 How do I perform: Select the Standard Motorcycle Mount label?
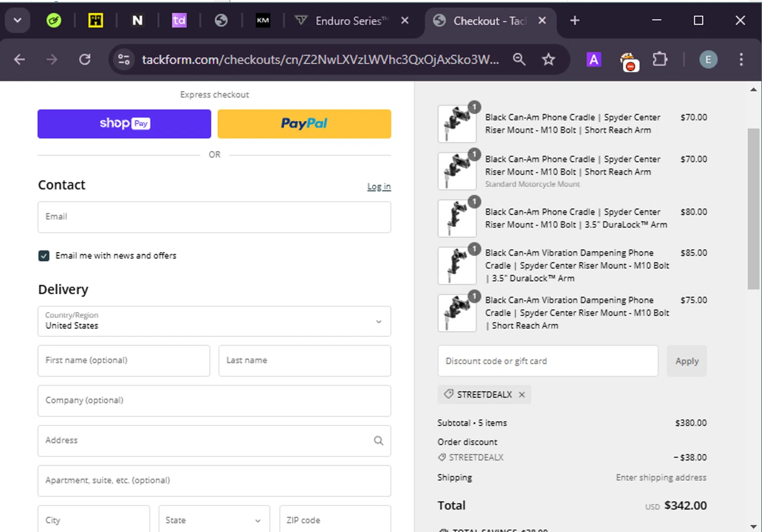(x=532, y=184)
